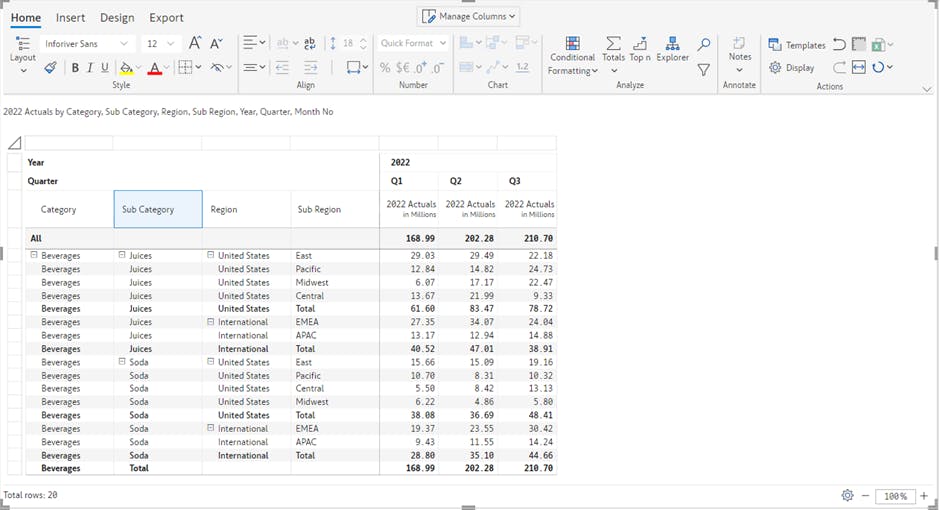Toggle underline formatting
This screenshot has width=940, height=510.
(x=105, y=68)
